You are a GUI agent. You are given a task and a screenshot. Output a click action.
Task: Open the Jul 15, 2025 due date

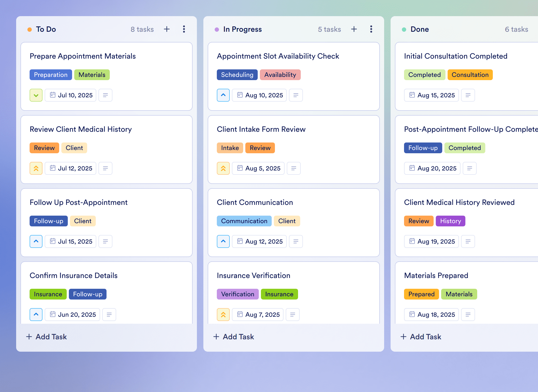(70, 241)
